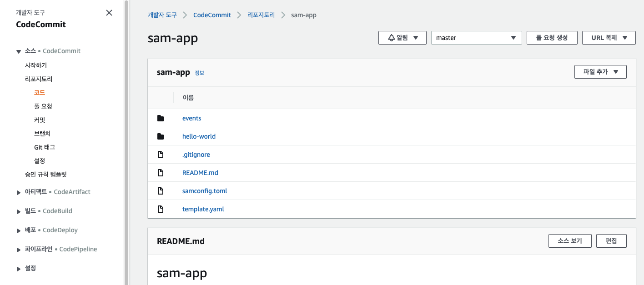Expand the 빌드 CodeBuild section

pos(19,211)
